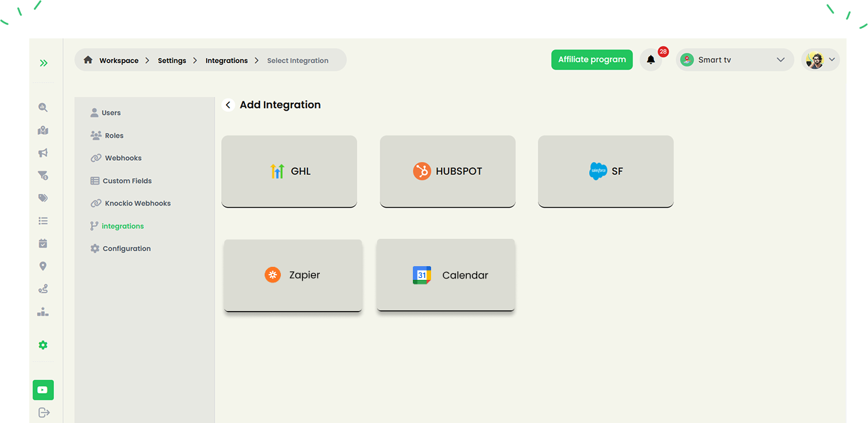Click the Add Integration heading
The width and height of the screenshot is (868, 423).
pyautogui.click(x=280, y=105)
